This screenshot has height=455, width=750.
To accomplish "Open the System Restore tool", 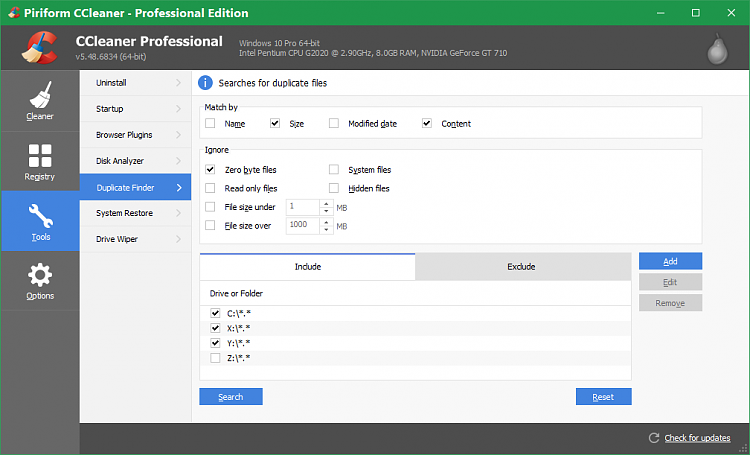I will pos(135,213).
